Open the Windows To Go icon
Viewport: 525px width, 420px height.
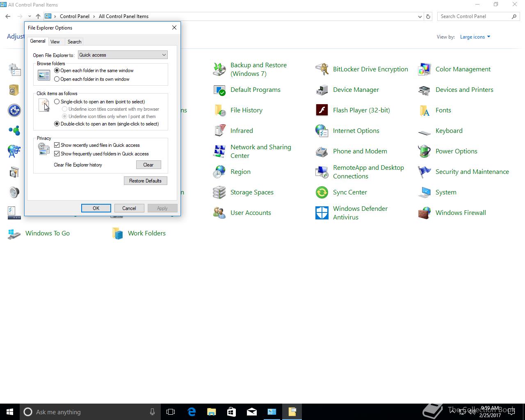(14, 233)
